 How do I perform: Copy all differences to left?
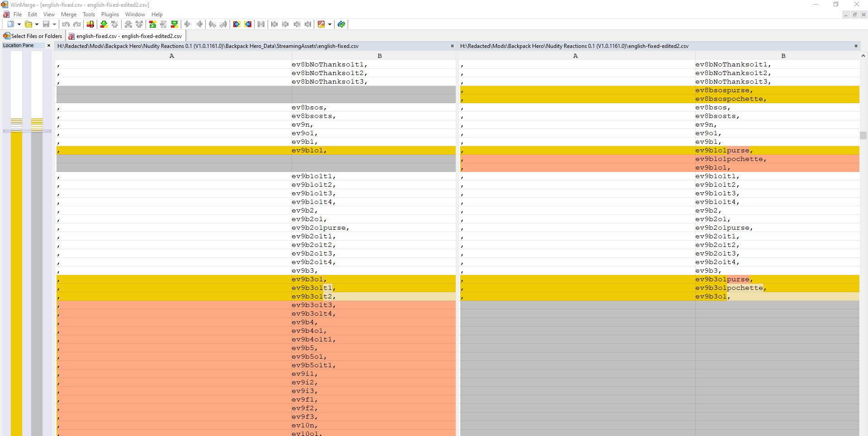(x=248, y=24)
